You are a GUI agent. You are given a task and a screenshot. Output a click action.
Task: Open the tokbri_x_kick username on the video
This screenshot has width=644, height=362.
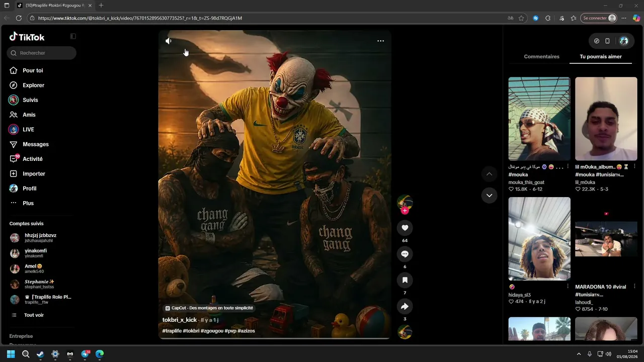180,320
